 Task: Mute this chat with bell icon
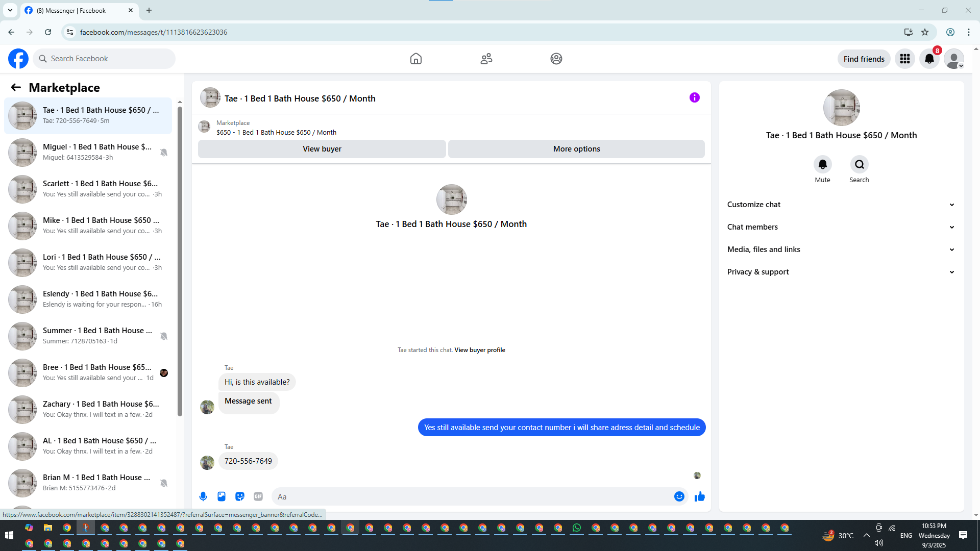pos(823,164)
